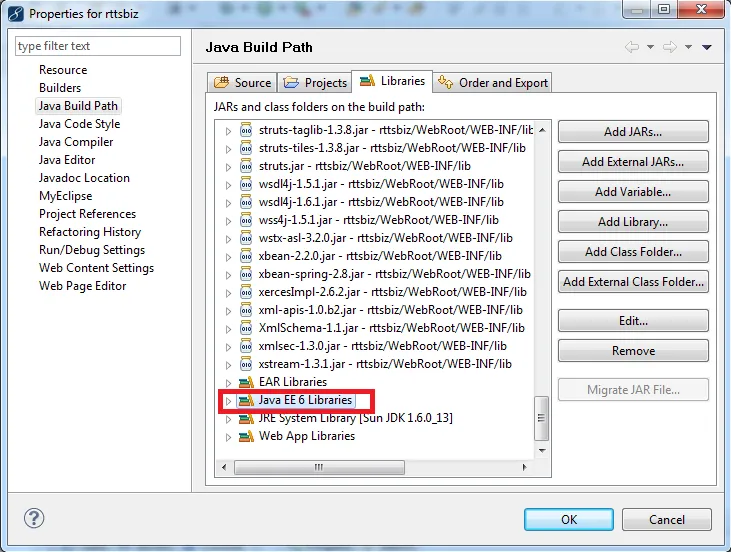Select Builders in the sidebar
The height and width of the screenshot is (552, 731).
click(60, 88)
